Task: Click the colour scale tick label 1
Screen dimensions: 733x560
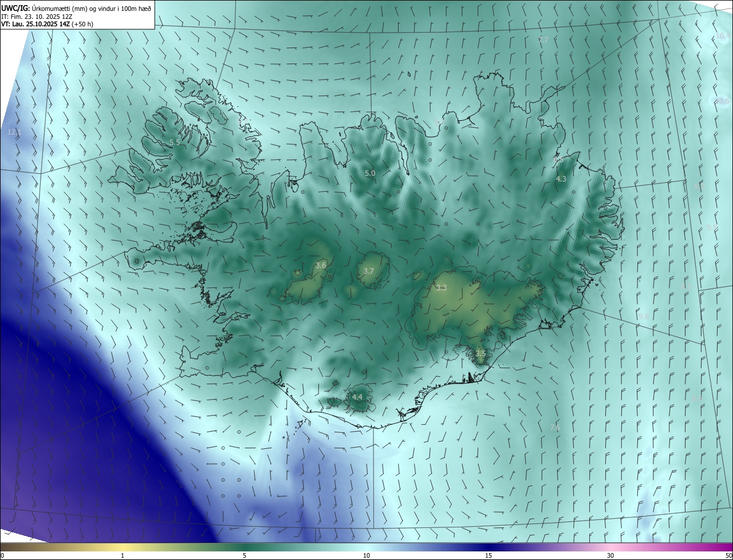Action: coord(123,555)
